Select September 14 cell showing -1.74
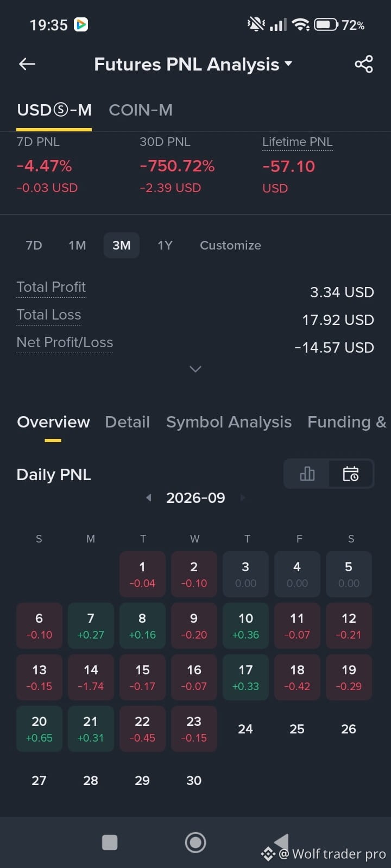 coord(91,677)
